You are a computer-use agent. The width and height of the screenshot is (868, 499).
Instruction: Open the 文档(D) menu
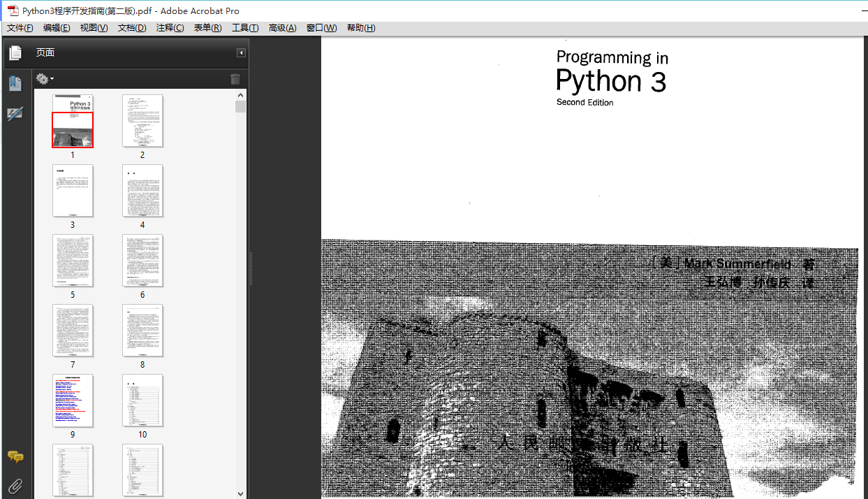(x=132, y=28)
